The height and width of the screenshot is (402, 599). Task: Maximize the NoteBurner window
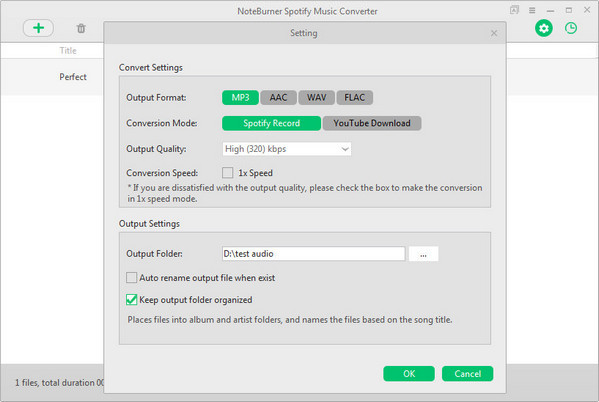(x=569, y=10)
